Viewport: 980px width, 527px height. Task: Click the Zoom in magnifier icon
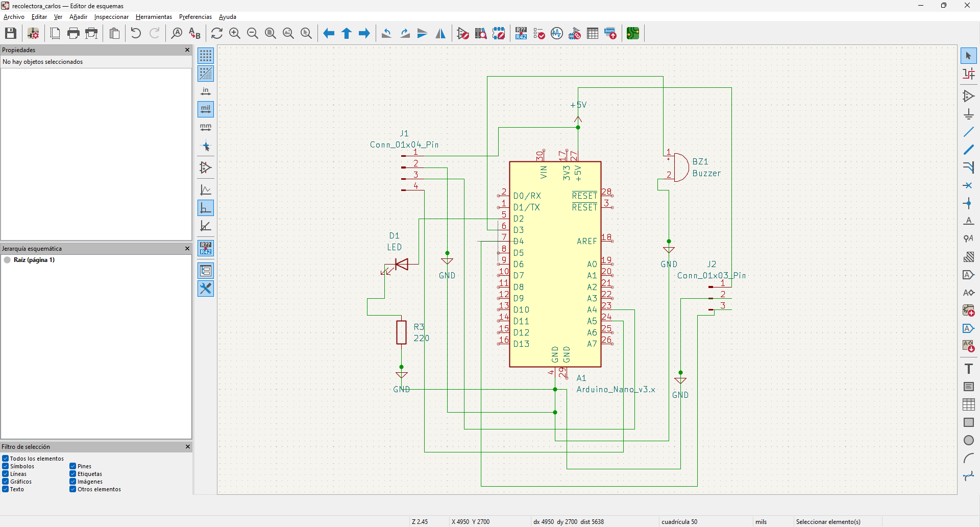point(235,34)
